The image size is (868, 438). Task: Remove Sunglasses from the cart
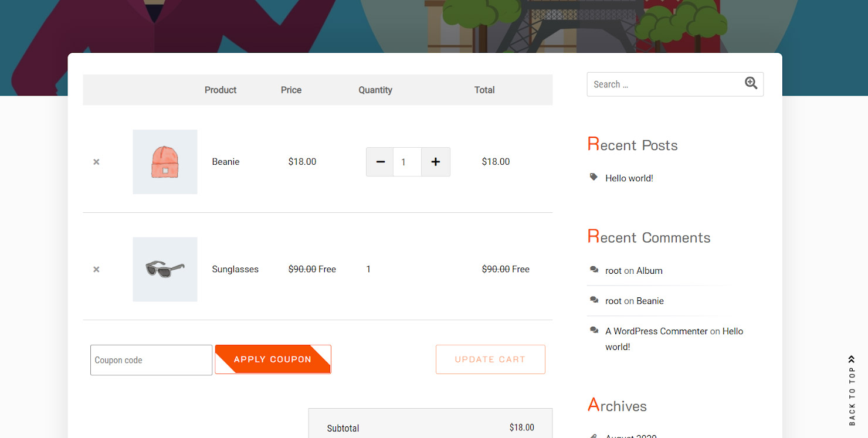pyautogui.click(x=96, y=270)
